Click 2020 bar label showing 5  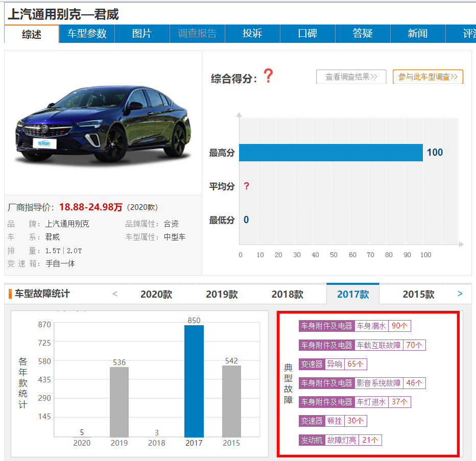tap(82, 432)
